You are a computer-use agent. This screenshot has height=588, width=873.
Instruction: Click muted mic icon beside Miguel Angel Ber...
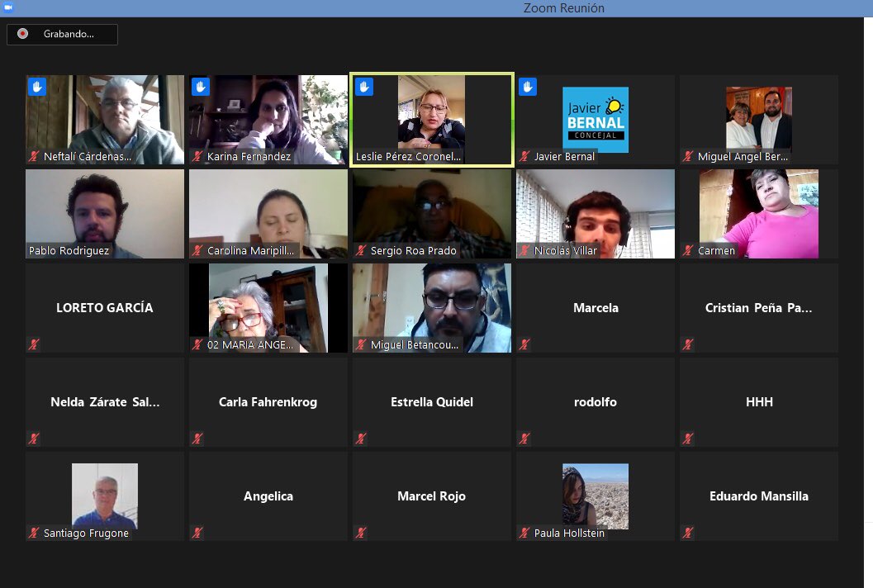688,156
